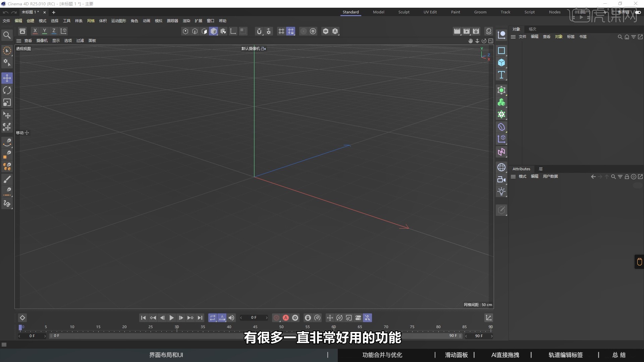Click the 0 F current frame field

[254, 318]
